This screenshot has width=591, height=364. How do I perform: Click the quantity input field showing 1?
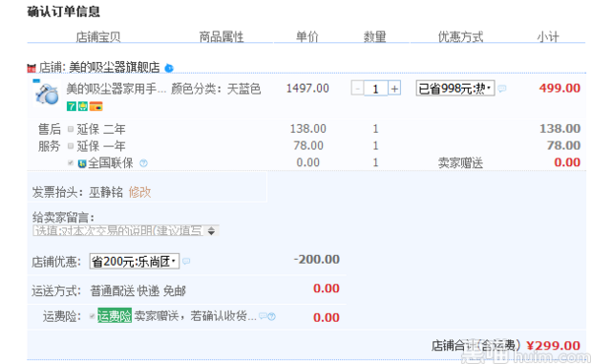[376, 89]
